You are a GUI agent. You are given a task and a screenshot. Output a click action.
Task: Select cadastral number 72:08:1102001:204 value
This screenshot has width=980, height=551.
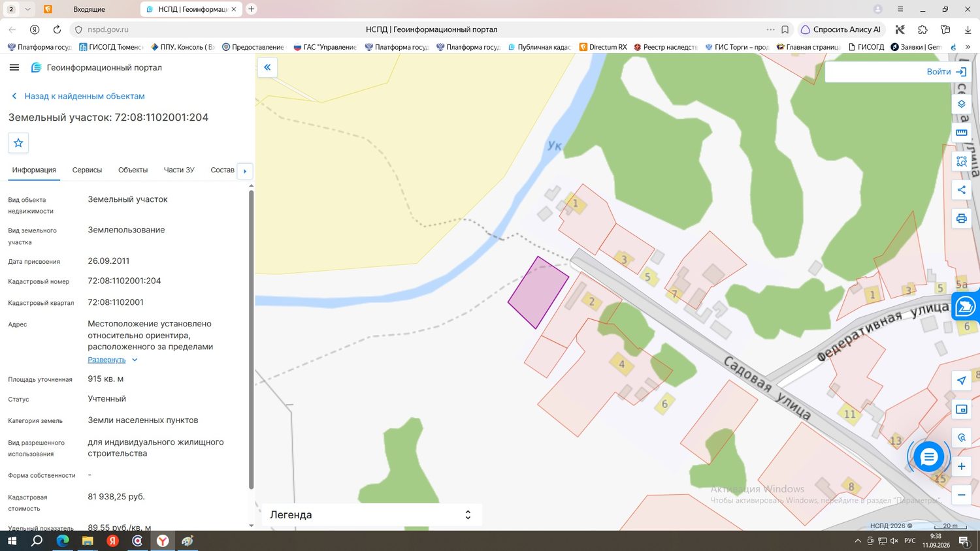click(x=124, y=281)
